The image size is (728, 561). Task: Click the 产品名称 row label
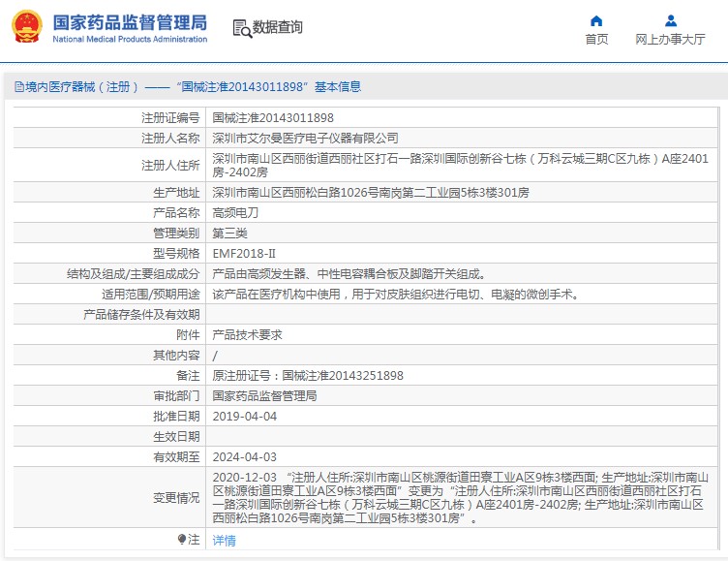[x=176, y=213]
